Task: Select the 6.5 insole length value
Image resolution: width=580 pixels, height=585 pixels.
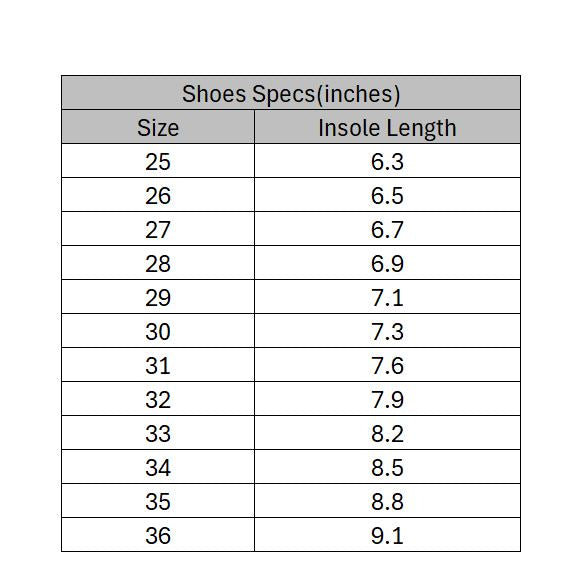Action: coord(387,195)
